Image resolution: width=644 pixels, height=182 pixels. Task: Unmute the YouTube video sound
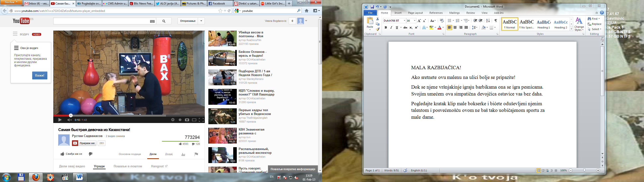pyautogui.click(x=70, y=120)
